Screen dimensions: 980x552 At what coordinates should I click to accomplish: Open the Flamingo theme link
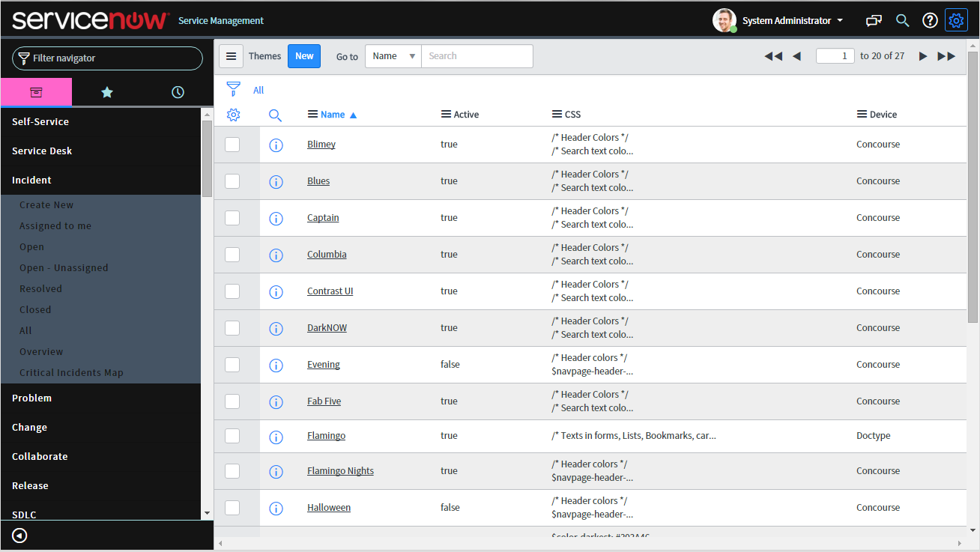[x=326, y=436]
